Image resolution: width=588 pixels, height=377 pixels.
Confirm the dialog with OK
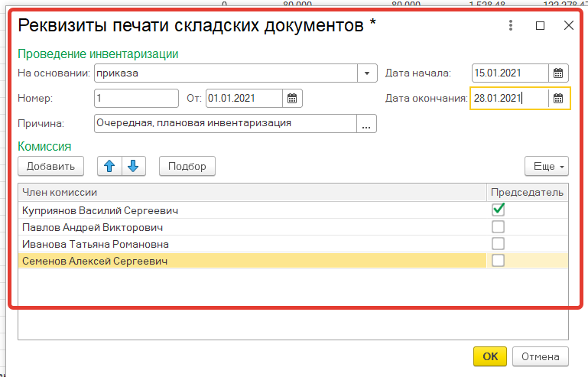490,356
